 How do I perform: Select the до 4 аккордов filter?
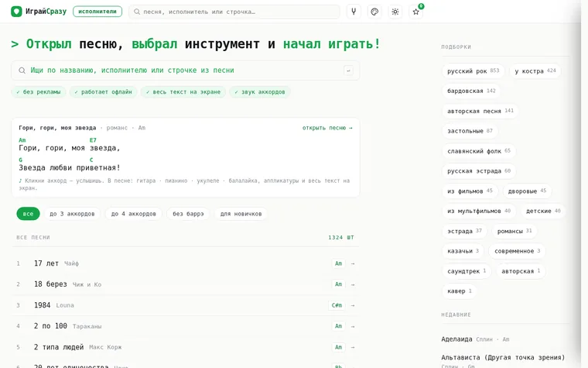134,214
